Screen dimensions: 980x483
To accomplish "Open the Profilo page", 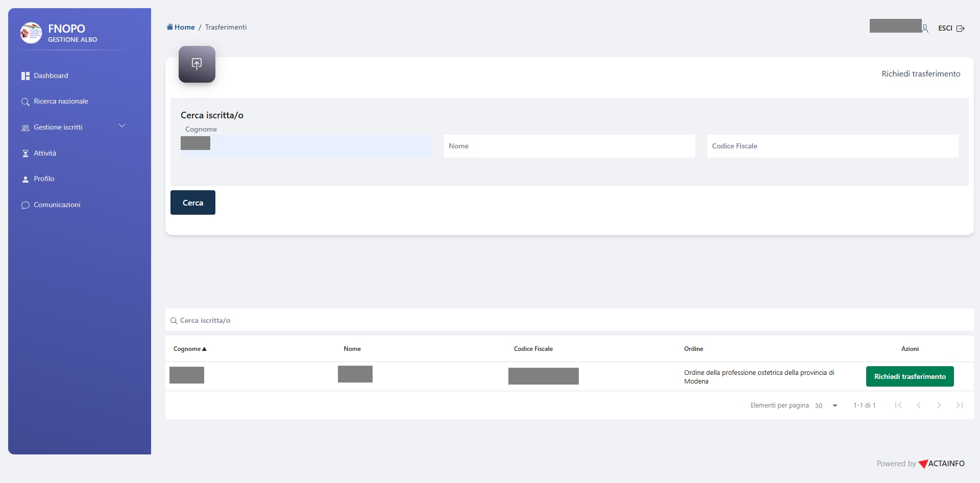I will tap(44, 179).
